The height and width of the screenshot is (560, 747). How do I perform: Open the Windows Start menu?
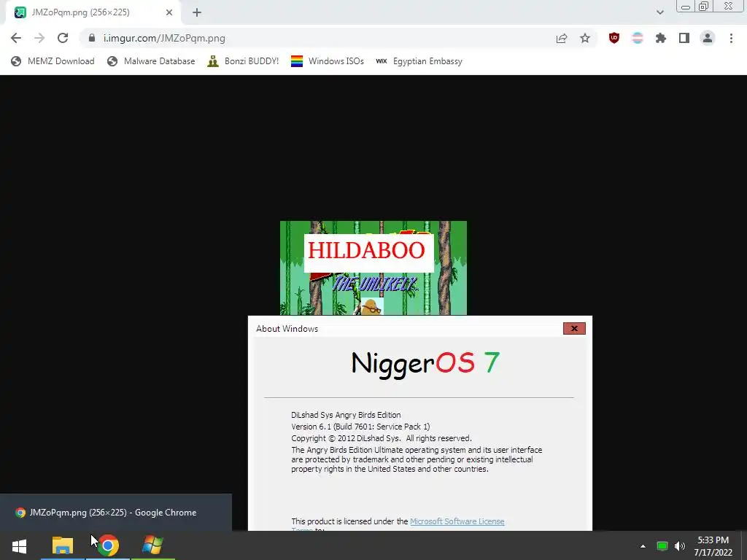click(19, 545)
